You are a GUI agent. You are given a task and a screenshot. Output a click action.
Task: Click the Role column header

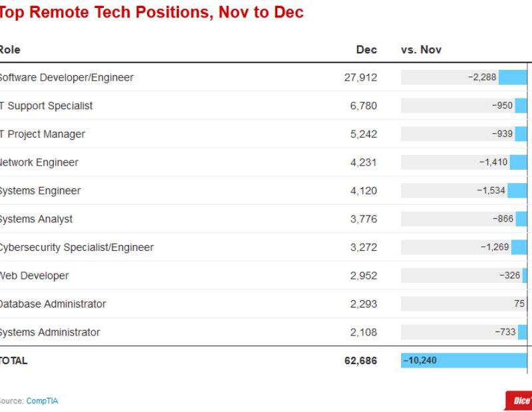(10, 50)
